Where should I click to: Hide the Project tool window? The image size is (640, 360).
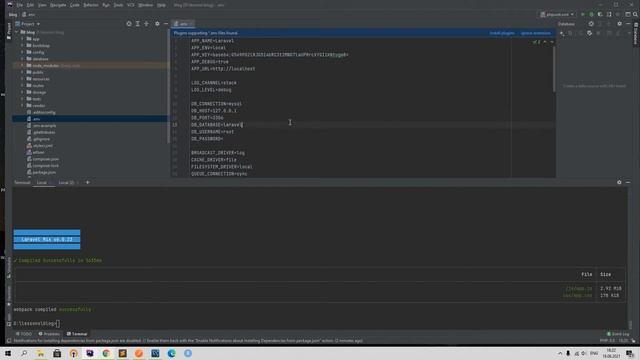(x=165, y=24)
